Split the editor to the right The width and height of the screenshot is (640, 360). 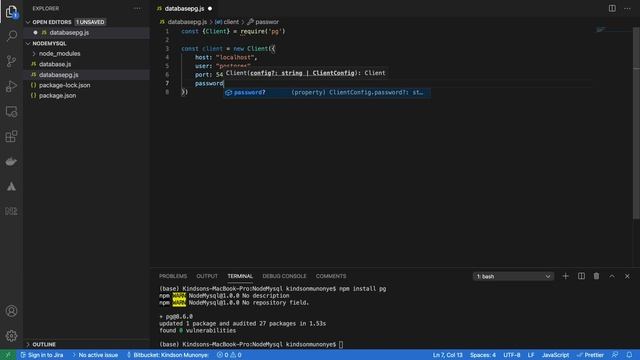612,8
